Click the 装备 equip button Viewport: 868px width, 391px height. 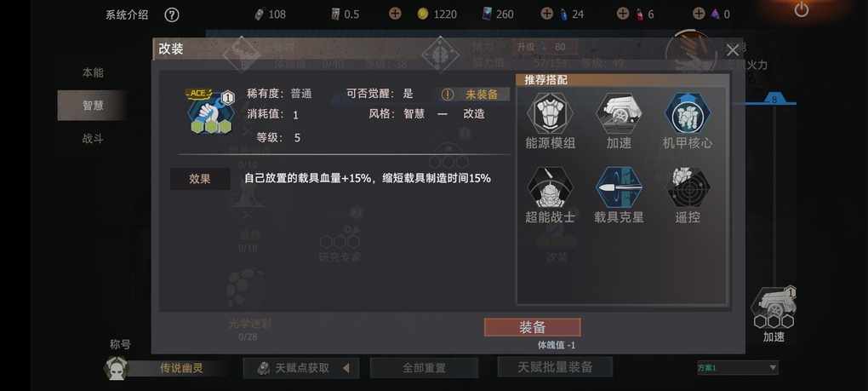click(533, 327)
